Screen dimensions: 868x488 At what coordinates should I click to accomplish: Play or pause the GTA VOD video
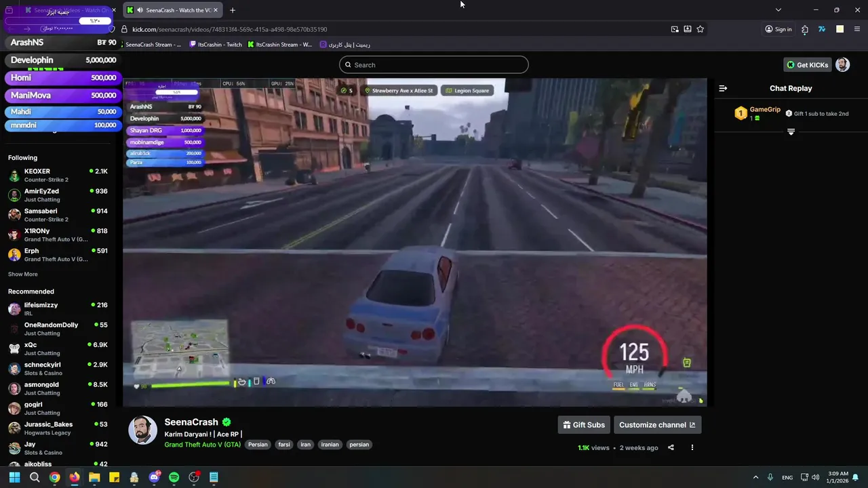point(415,242)
